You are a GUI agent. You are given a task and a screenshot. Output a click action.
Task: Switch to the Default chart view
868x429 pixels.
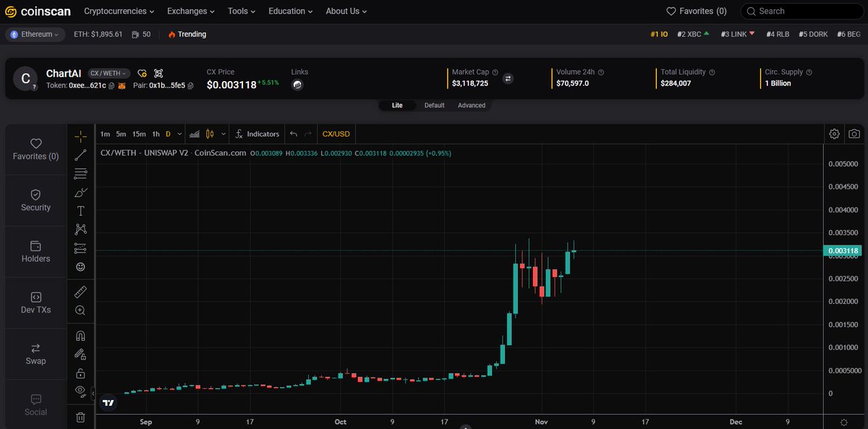coord(434,105)
